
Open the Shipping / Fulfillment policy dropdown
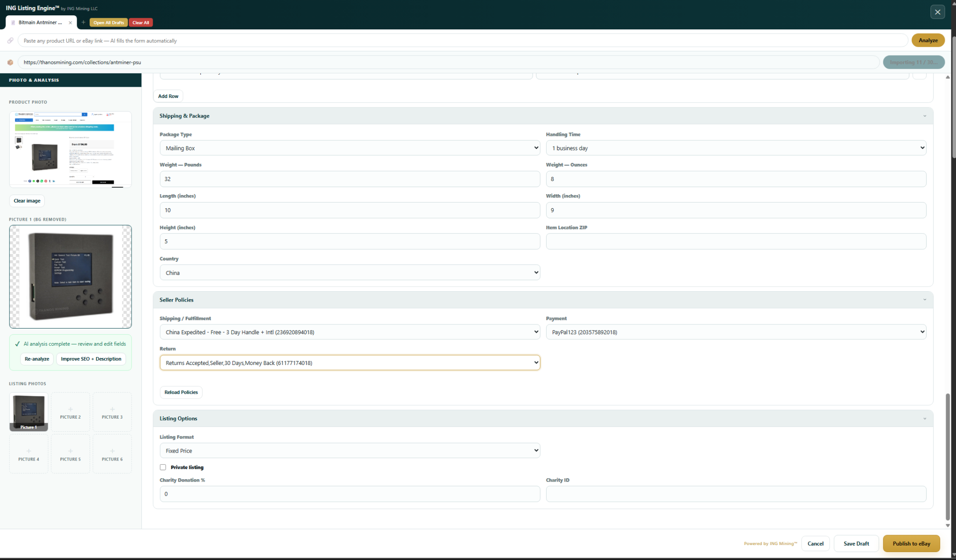(350, 332)
